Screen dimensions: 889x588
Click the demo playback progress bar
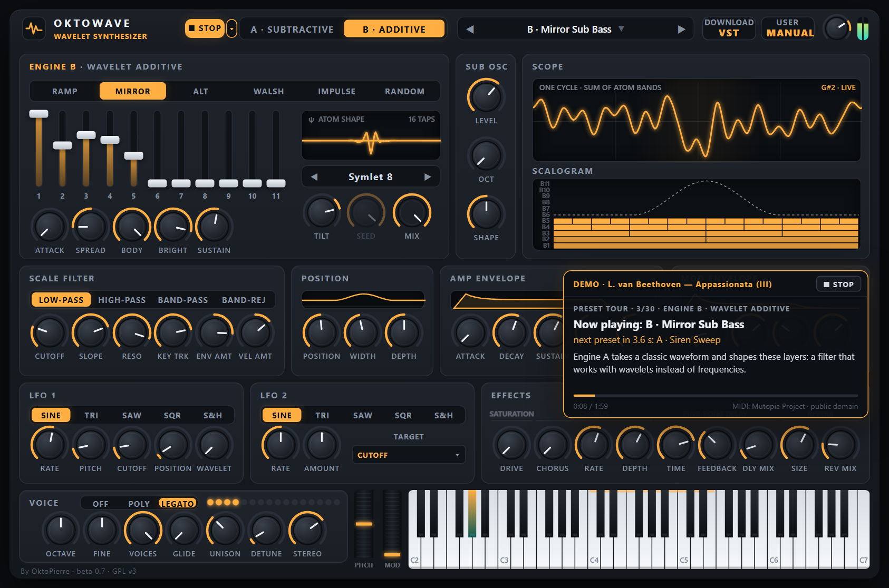(716, 395)
